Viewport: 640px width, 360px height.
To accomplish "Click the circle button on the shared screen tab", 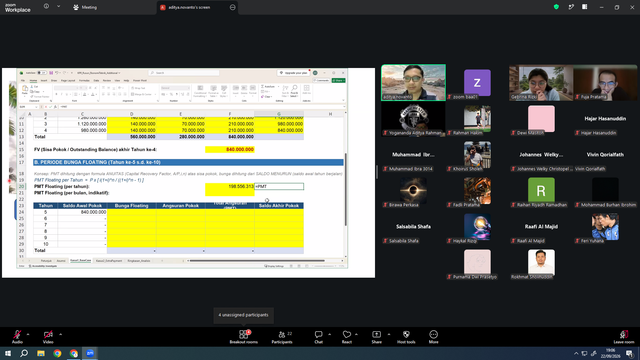I will 232,7.
